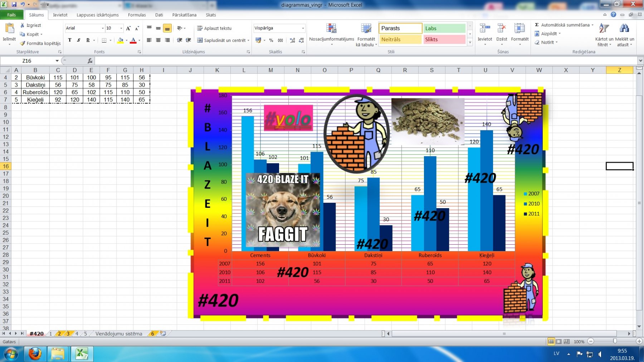Open the Arial font name dropdown

coord(103,28)
